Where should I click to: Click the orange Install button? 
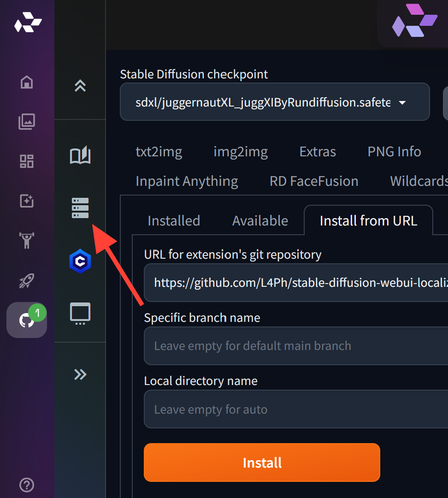tap(261, 462)
